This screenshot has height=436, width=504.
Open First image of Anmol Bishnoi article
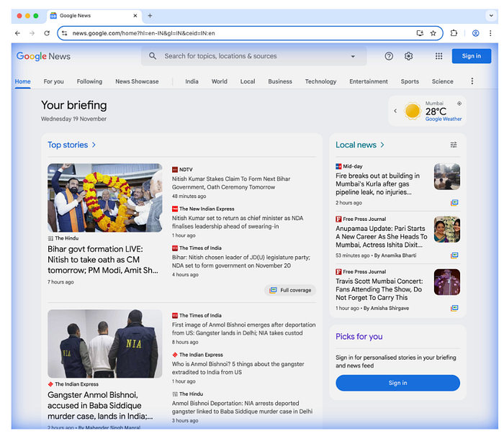point(243,329)
